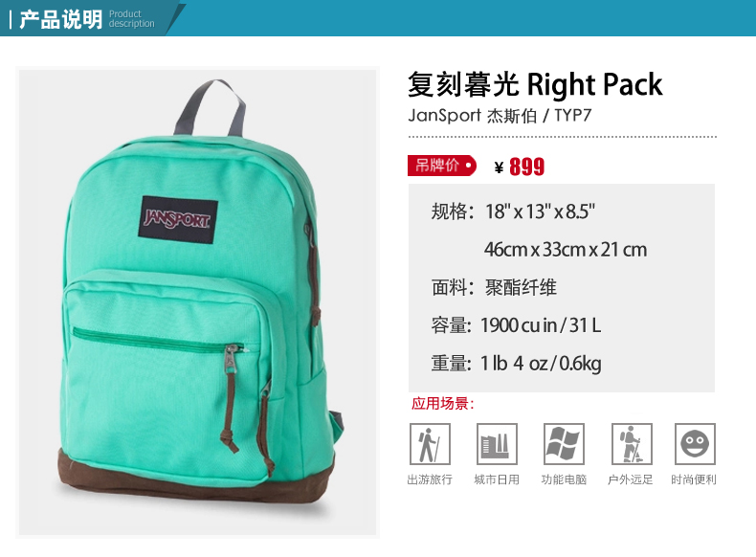756x557 pixels.
Task: Select the 产品说明 section header tab
Action: point(60,19)
